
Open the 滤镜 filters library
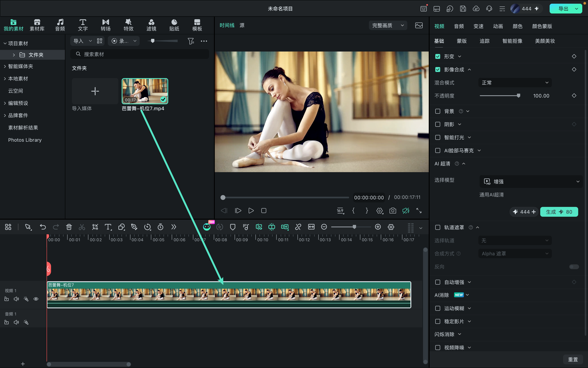pyautogui.click(x=151, y=25)
